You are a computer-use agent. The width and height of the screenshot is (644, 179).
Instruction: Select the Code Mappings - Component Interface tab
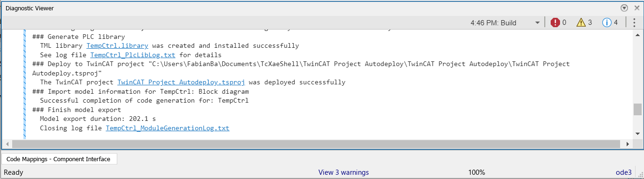[59, 159]
